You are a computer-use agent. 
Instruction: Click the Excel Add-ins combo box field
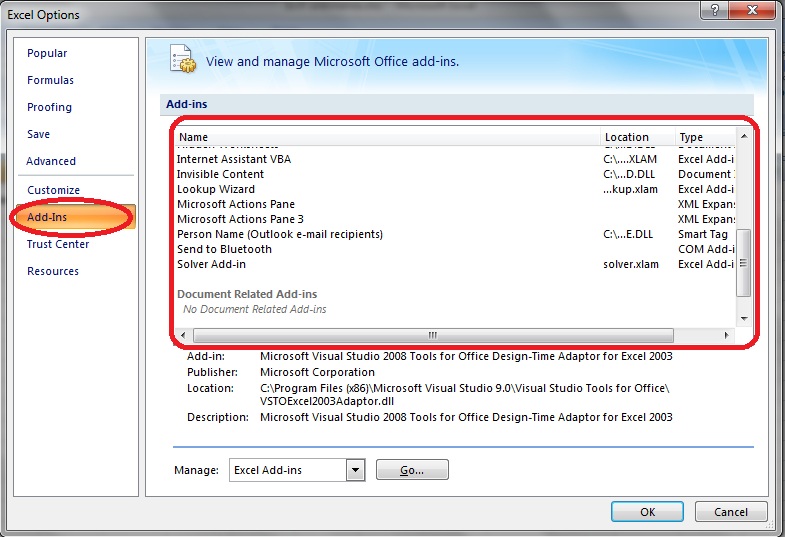click(x=288, y=470)
